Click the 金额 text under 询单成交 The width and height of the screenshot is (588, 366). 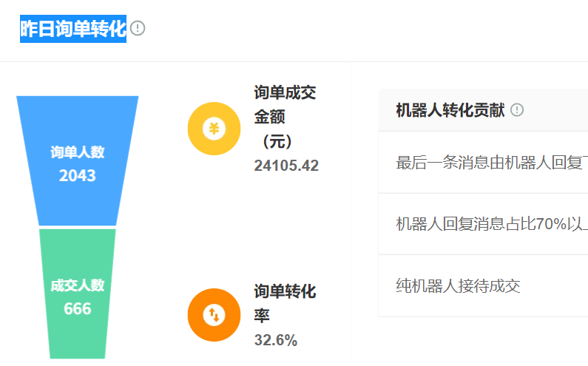(269, 117)
